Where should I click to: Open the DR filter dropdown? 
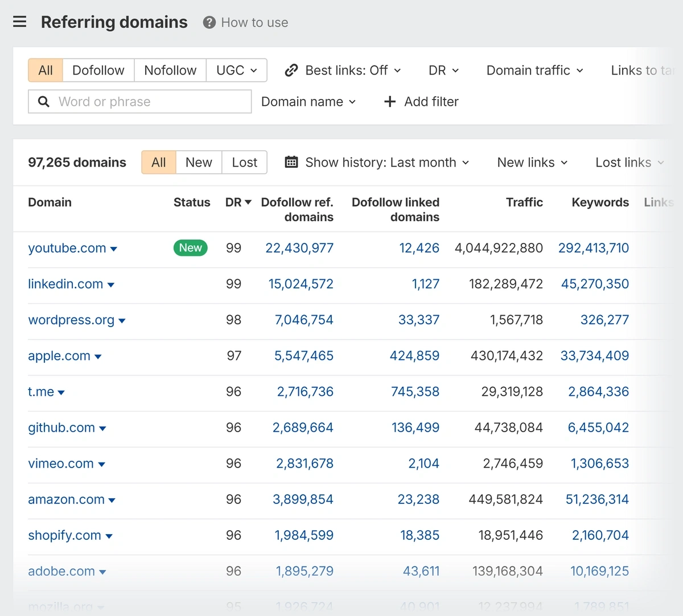click(x=444, y=71)
